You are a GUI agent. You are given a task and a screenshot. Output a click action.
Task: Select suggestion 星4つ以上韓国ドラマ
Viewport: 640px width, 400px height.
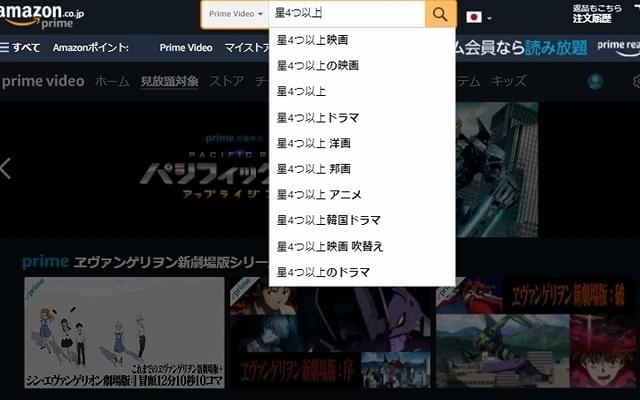[362, 220]
